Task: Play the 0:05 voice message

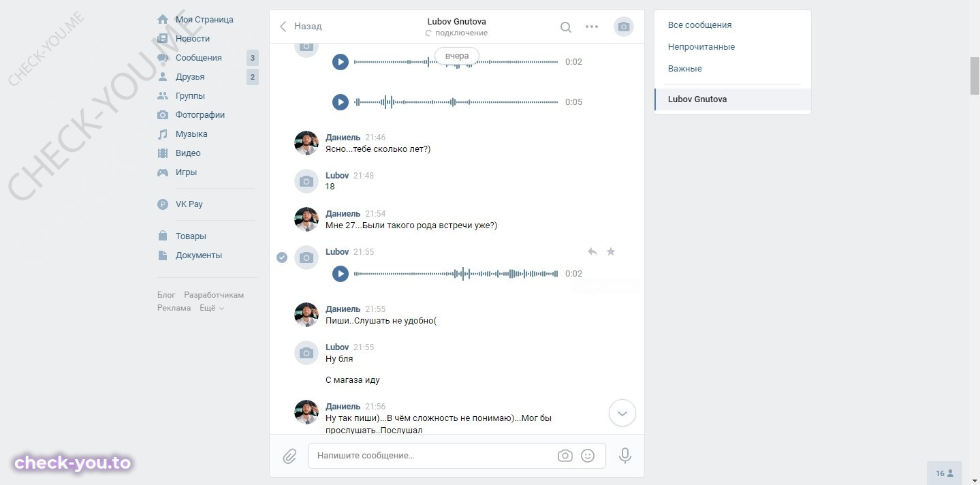Action: coord(341,102)
